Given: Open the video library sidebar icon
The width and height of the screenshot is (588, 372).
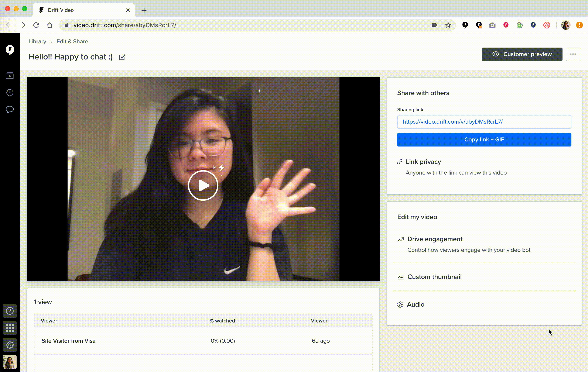Looking at the screenshot, I should 10,76.
